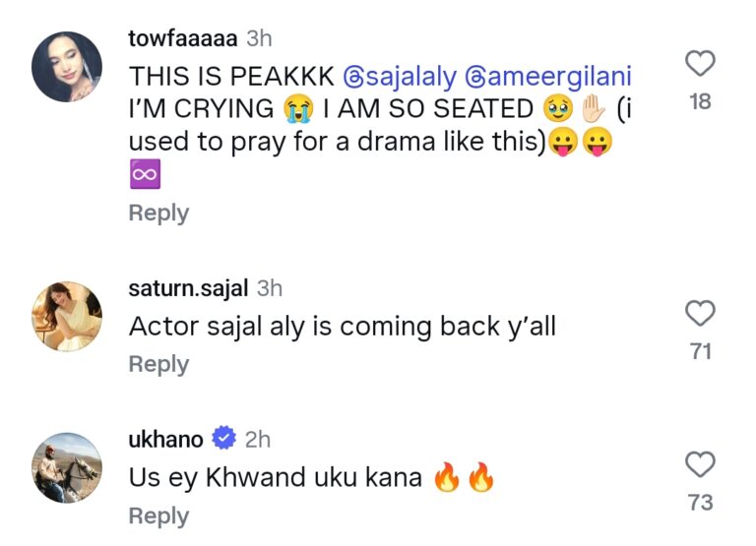Image resolution: width=756 pixels, height=546 pixels.
Task: Click the ukhano username
Action: (x=165, y=439)
